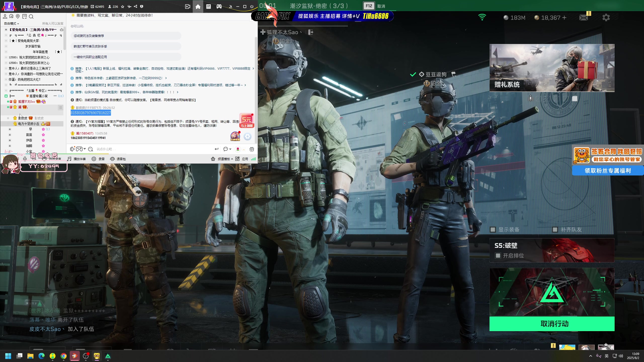Viewport: 644px width, 362px height.
Task: Enable 开启排位 checkbox
Action: click(498, 256)
